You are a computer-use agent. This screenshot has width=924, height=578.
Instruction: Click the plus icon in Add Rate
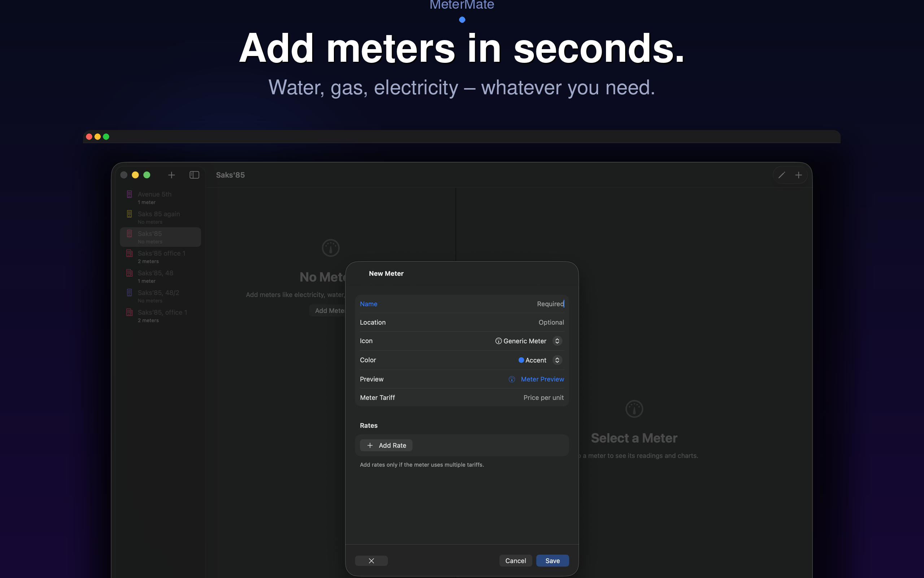370,445
